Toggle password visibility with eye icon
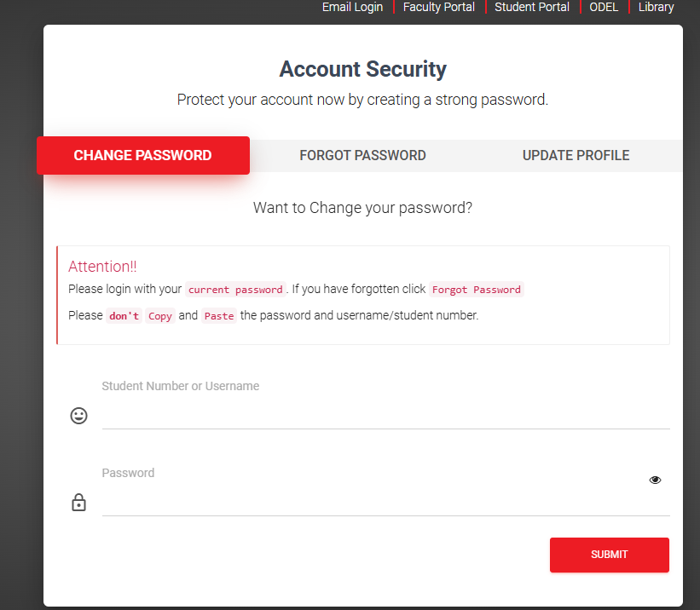The image size is (700, 610). coord(655,480)
